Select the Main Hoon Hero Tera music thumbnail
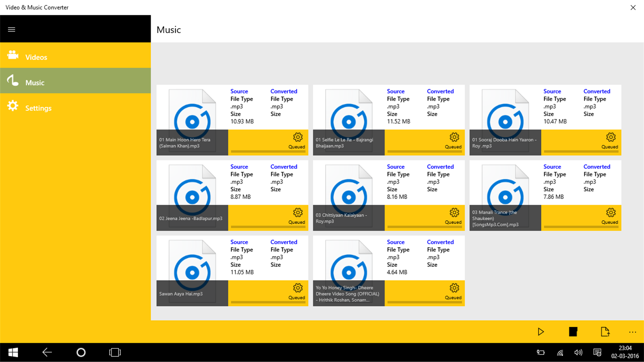The width and height of the screenshot is (644, 362). 192,120
